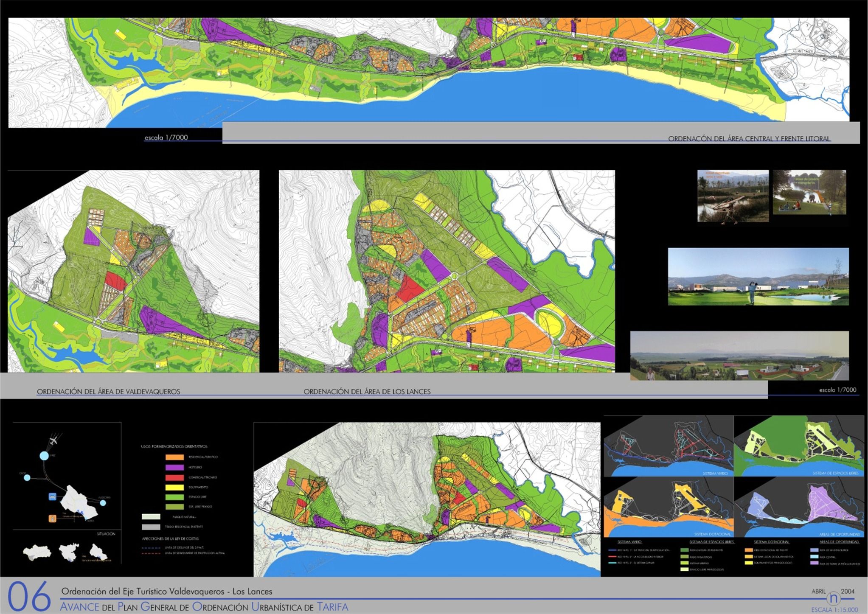
Task: Click the Área de Valdevaqueros blue-violet swatch
Action: (814, 550)
